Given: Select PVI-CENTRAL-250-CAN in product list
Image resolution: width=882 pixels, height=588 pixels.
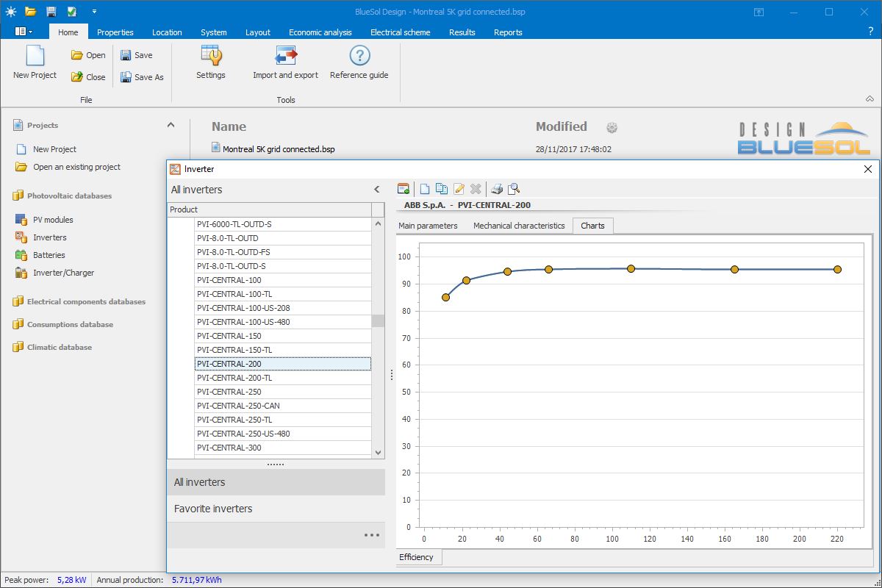Looking at the screenshot, I should [283, 406].
